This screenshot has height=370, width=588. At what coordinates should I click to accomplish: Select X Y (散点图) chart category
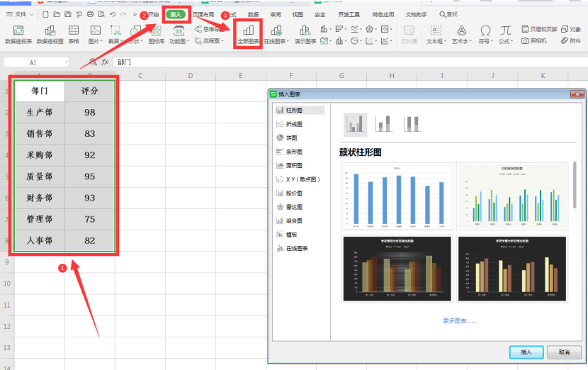pos(300,179)
